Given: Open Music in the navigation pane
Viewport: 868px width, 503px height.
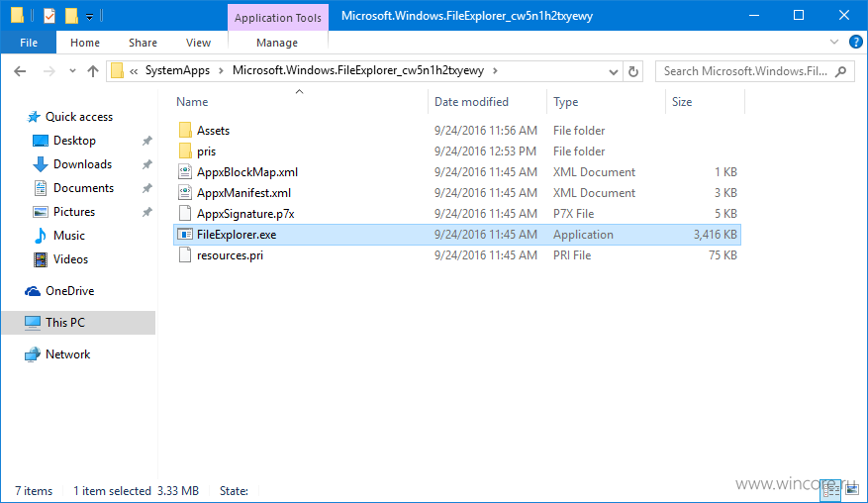Looking at the screenshot, I should pyautogui.click(x=68, y=236).
